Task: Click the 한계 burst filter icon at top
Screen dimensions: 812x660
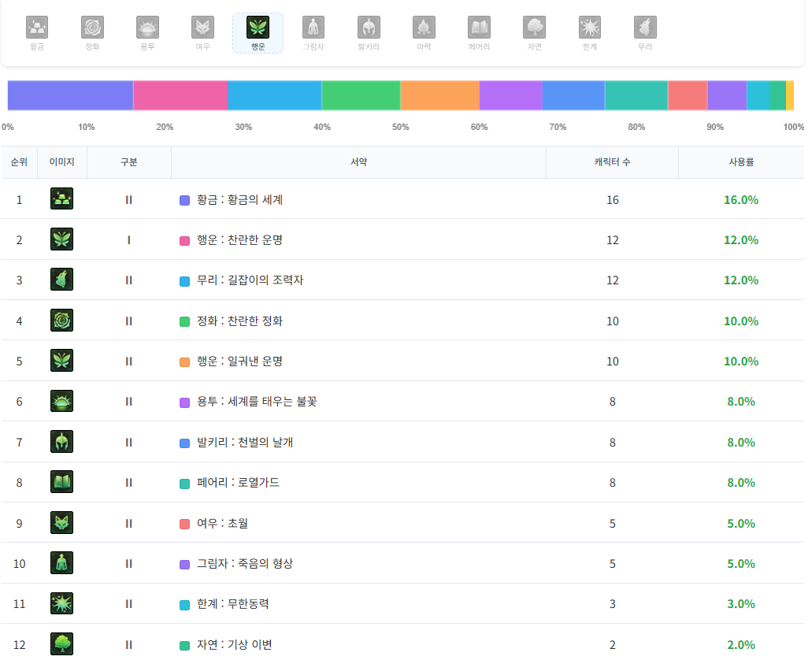Action: [x=590, y=28]
